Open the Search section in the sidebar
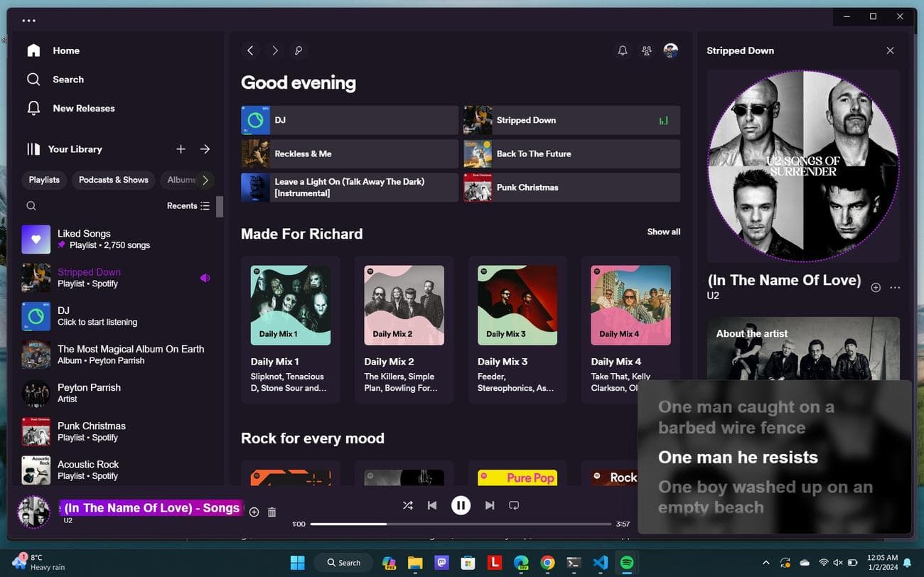Screen dimensions: 924x577 coord(68,79)
